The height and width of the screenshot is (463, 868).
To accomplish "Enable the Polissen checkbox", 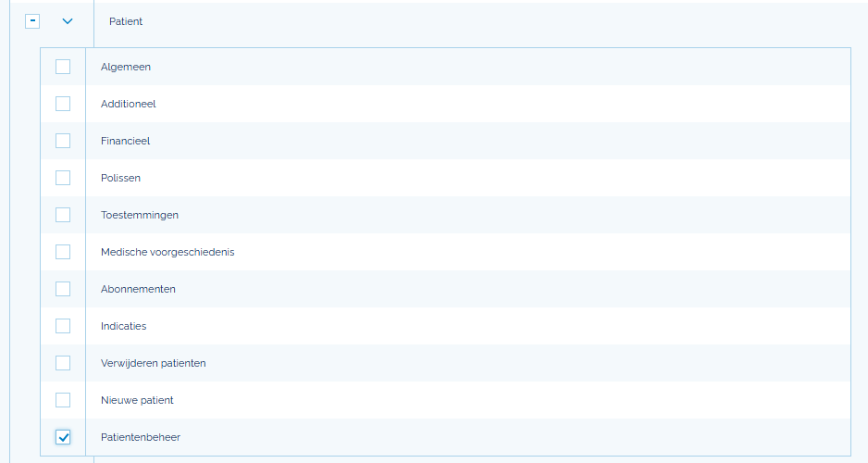I will click(x=63, y=178).
